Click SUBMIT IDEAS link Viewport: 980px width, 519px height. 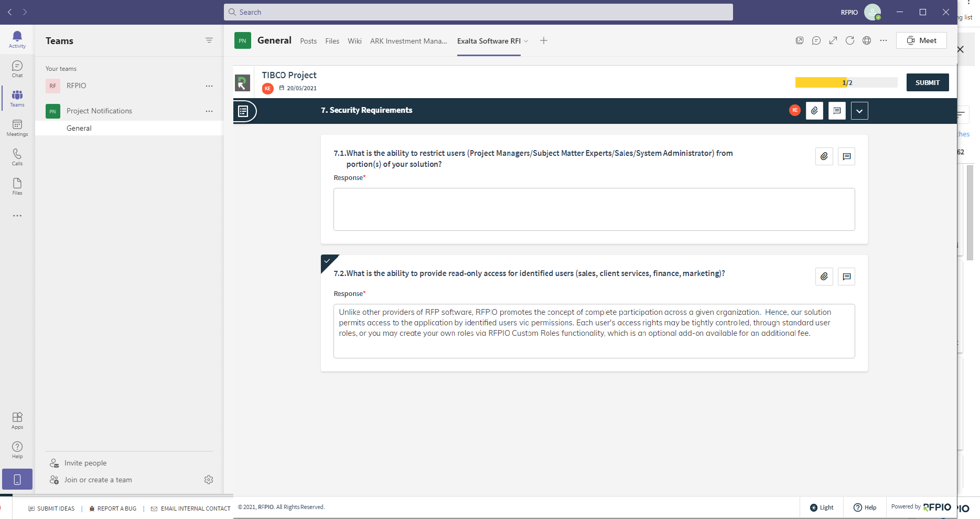click(51, 509)
